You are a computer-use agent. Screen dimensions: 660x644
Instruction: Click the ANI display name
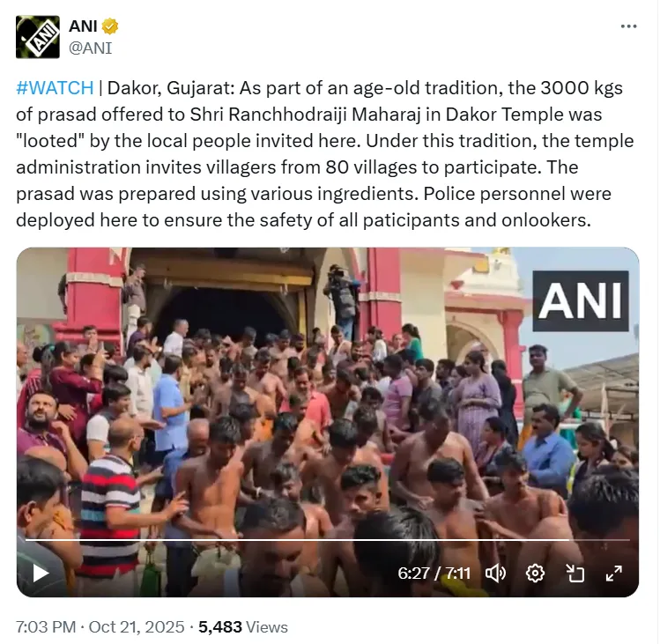[x=84, y=26]
